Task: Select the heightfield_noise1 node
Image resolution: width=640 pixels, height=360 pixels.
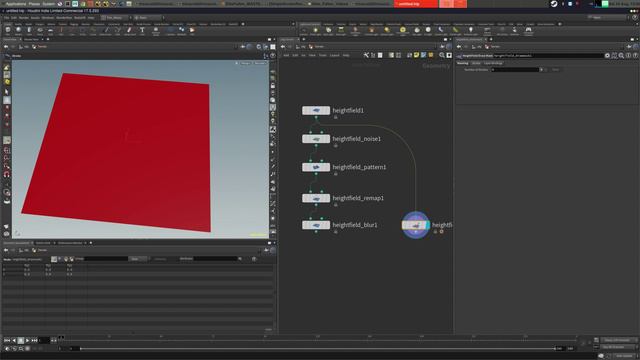Action: point(316,139)
